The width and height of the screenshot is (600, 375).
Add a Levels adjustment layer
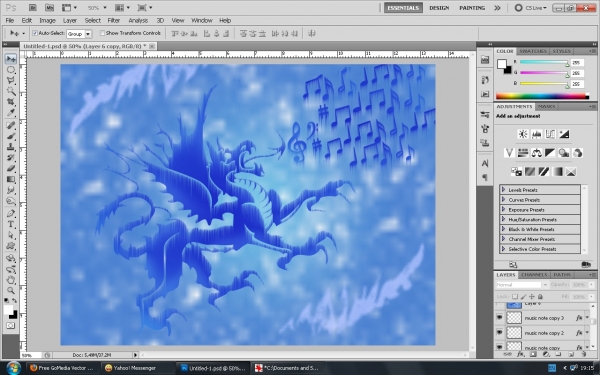tap(536, 134)
